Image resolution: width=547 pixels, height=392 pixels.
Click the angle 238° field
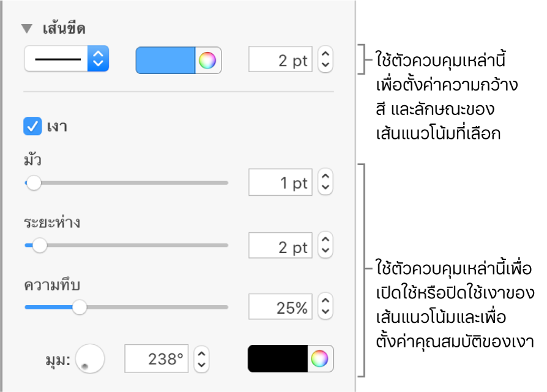tap(157, 359)
